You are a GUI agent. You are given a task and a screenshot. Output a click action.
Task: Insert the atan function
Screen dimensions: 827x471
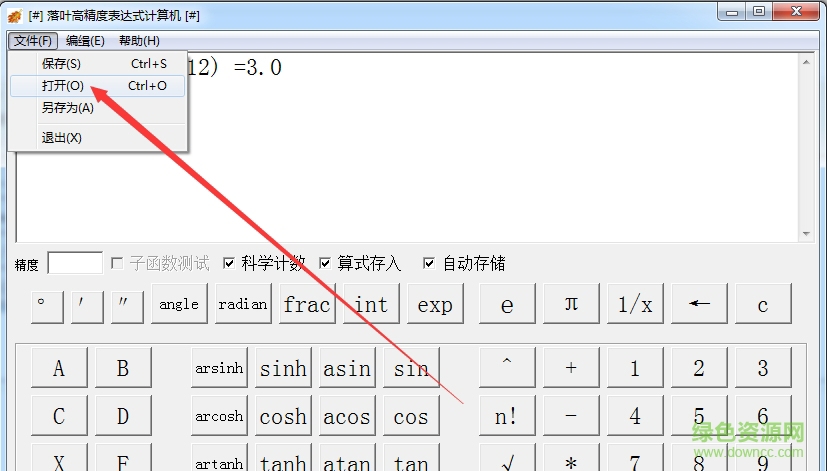click(347, 458)
